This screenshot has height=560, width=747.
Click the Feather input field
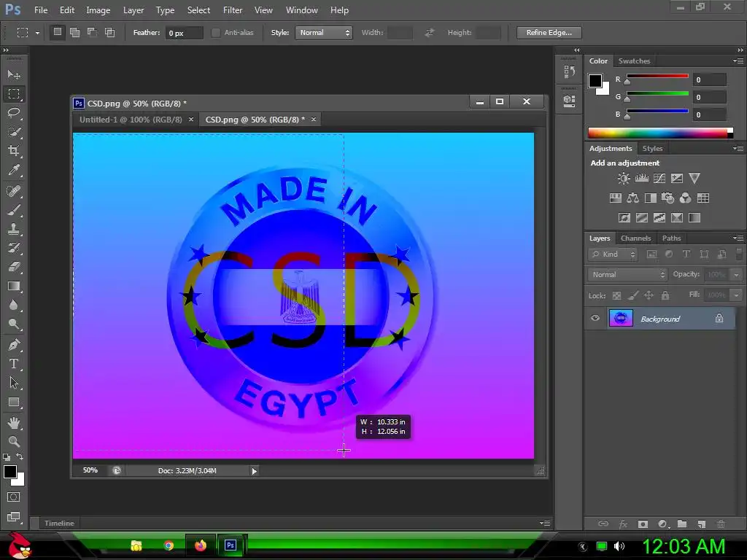pyautogui.click(x=184, y=33)
